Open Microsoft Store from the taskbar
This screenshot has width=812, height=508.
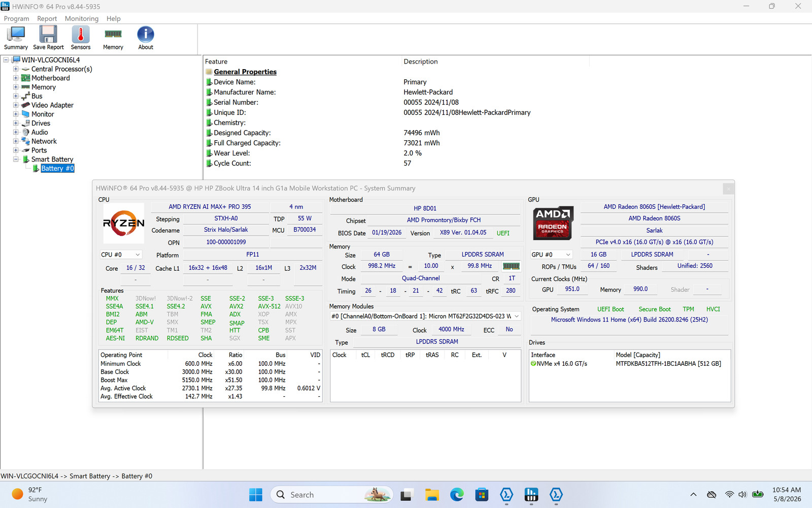coord(482,495)
